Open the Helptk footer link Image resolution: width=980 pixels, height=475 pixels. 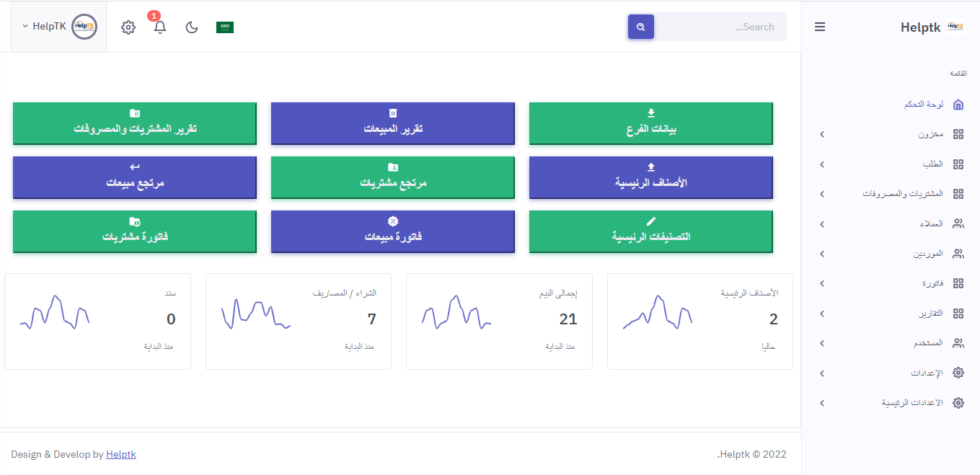pos(121,454)
